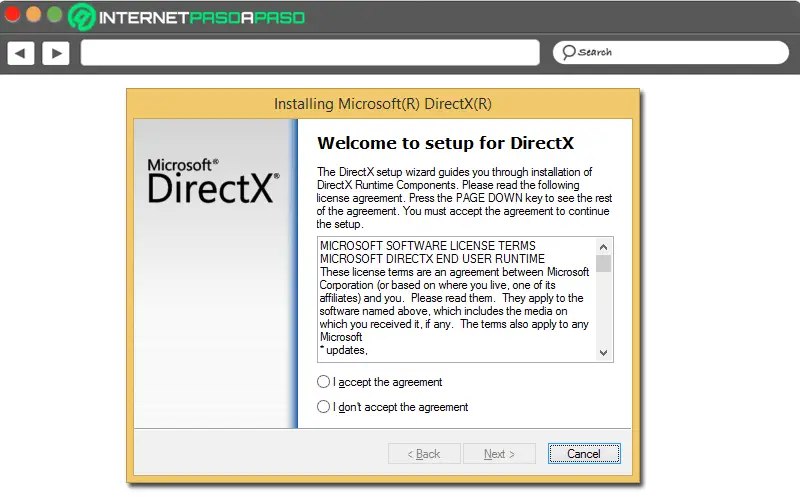800x500 pixels.
Task: Click the orange window dot
Action: pyautogui.click(x=33, y=14)
